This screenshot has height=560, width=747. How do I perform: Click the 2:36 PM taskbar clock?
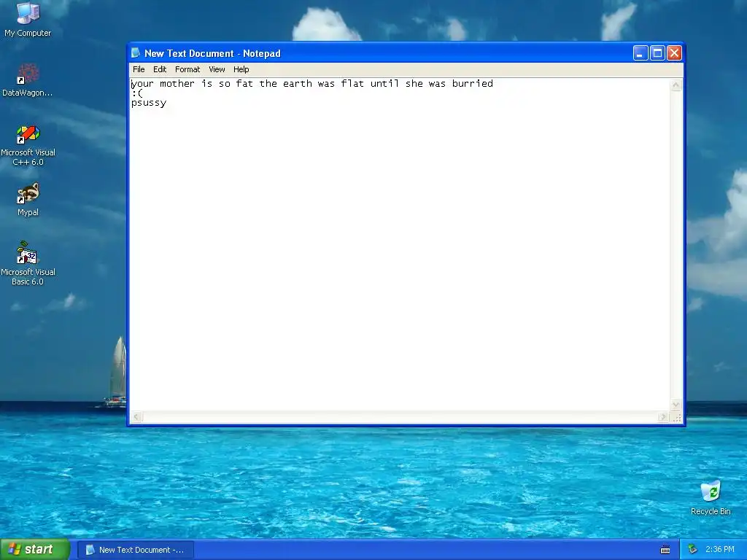coord(720,550)
